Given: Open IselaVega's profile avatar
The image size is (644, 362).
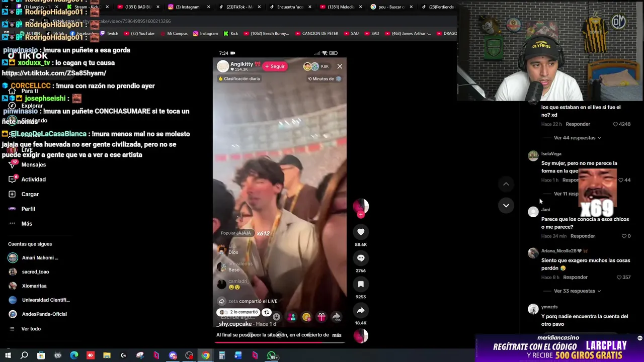Looking at the screenshot, I should click(533, 156).
